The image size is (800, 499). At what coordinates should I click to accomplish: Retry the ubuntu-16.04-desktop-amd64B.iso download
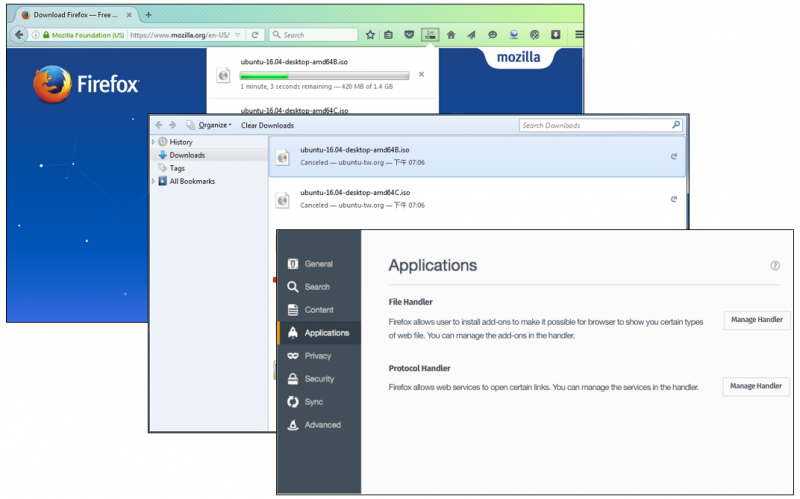(x=673, y=157)
